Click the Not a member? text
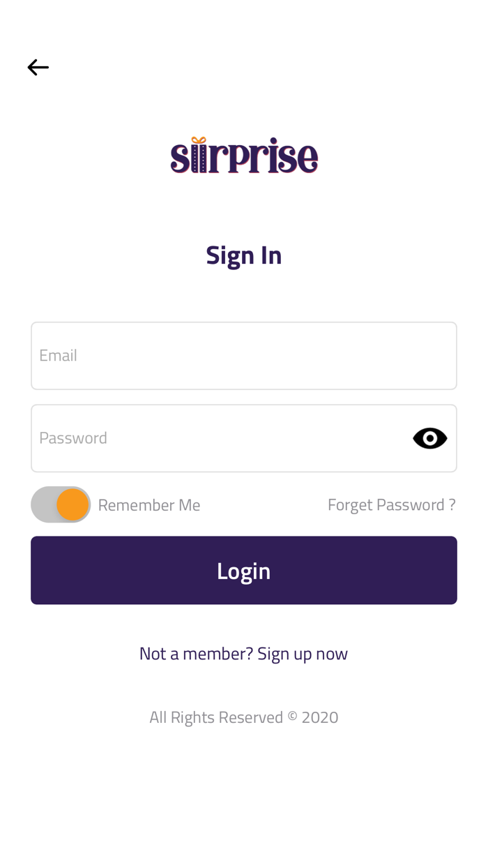 pos(196,653)
